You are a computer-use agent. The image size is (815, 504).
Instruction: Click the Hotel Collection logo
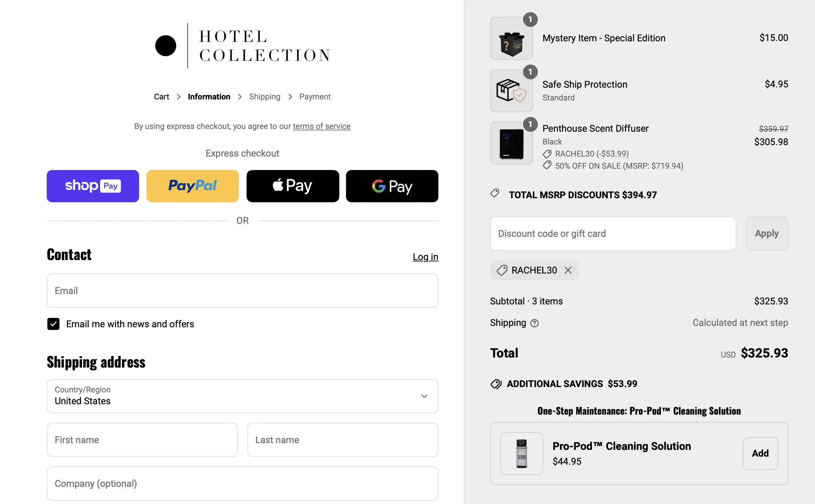pos(243,46)
